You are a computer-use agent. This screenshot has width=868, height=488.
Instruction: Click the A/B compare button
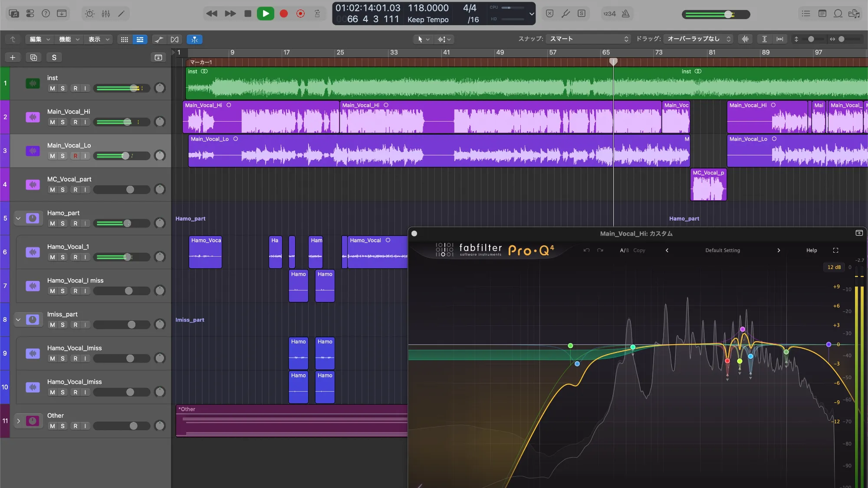pyautogui.click(x=624, y=250)
